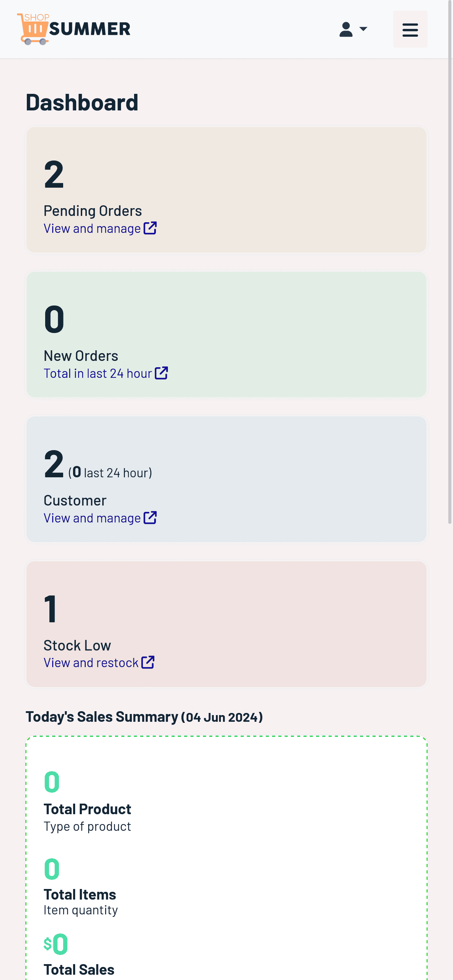Click the Pending Orders card

[226, 190]
